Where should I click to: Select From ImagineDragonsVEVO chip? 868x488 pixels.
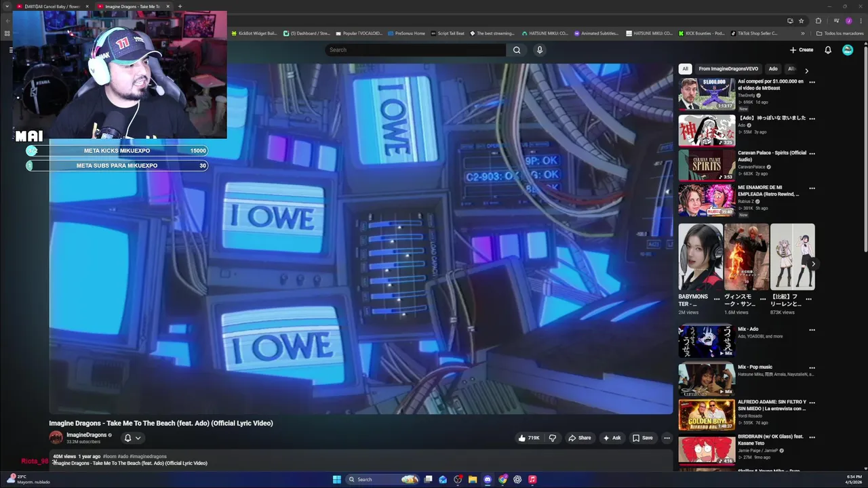click(728, 68)
